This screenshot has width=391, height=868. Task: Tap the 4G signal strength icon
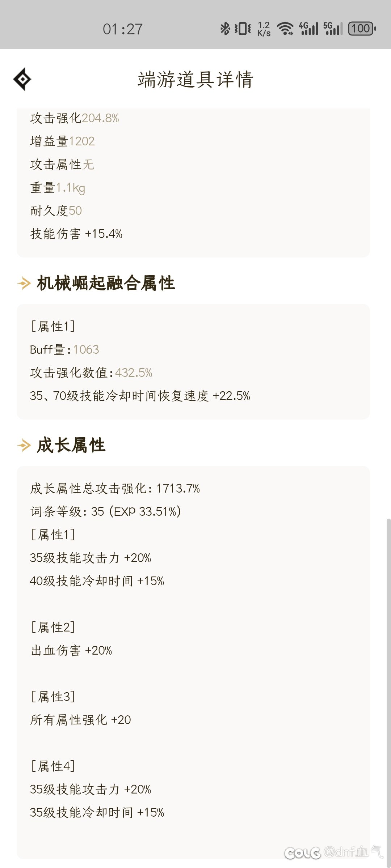[308, 29]
